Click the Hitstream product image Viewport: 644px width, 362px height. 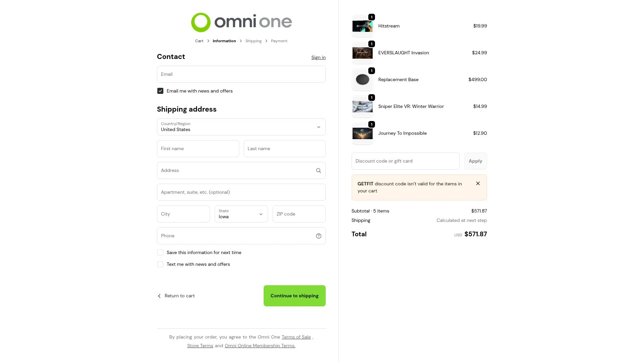point(362,26)
